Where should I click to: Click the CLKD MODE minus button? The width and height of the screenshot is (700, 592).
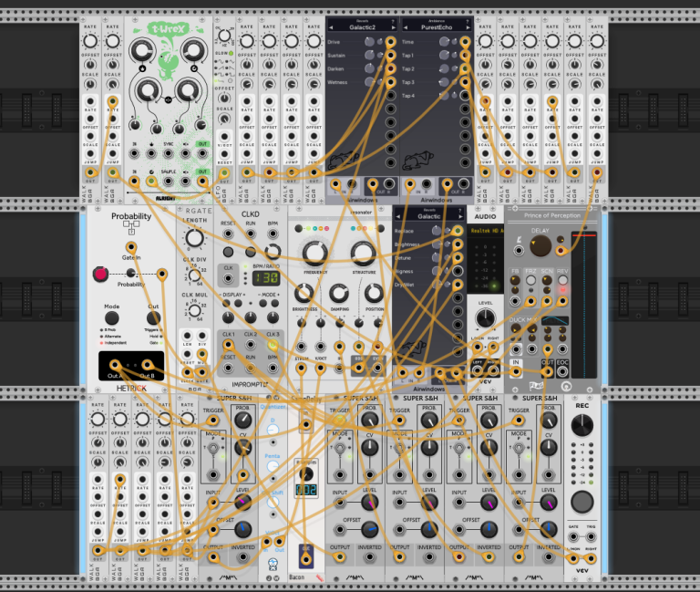pos(262,304)
